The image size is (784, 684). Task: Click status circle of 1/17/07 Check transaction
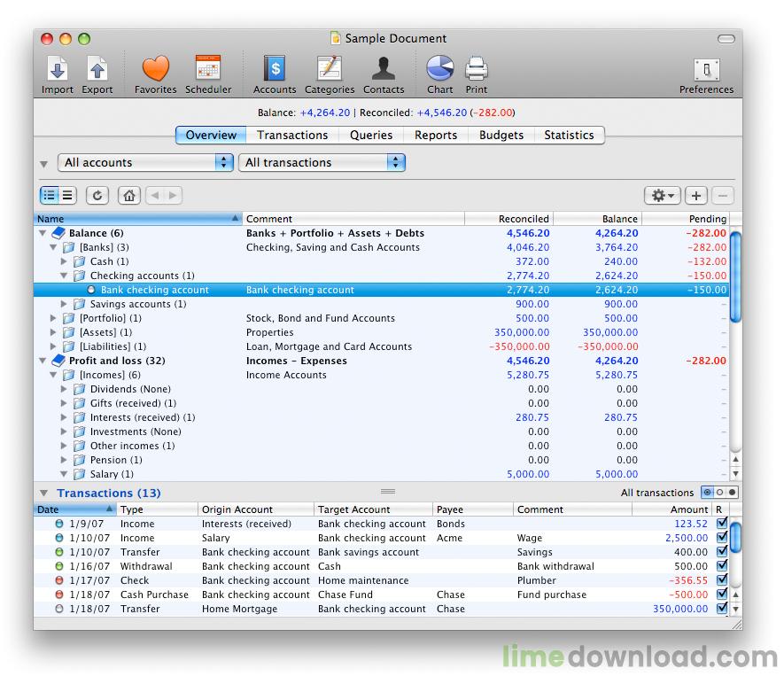coord(59,580)
